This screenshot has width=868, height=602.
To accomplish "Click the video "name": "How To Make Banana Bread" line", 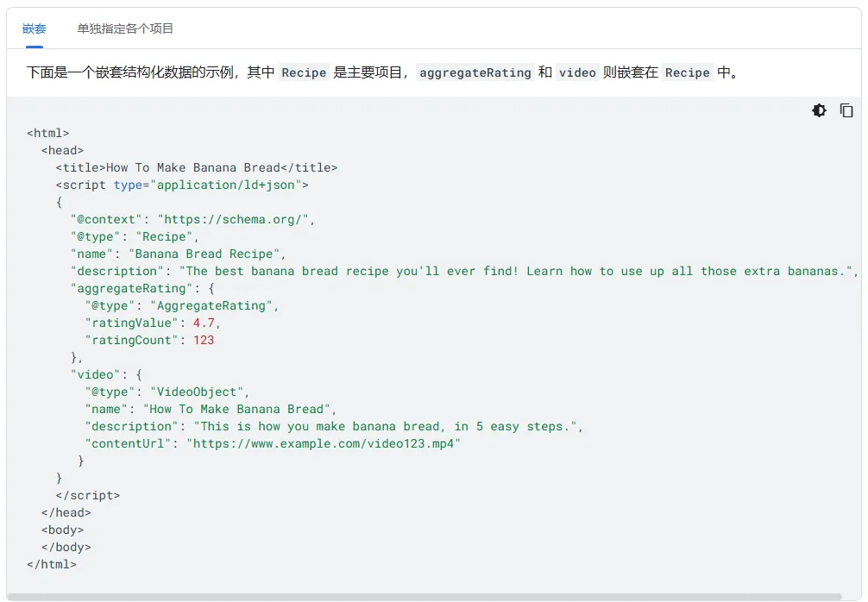I will tap(211, 410).
